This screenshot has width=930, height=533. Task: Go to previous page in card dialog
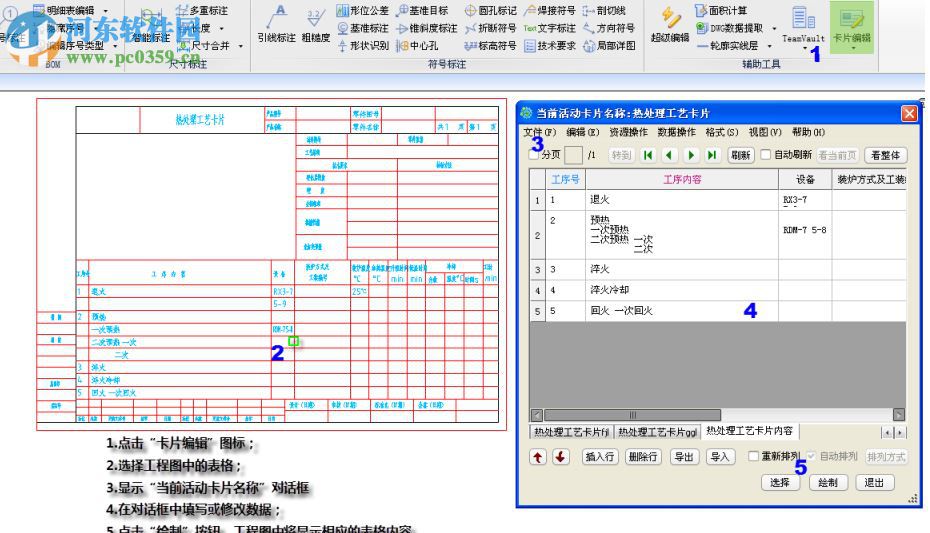(669, 155)
